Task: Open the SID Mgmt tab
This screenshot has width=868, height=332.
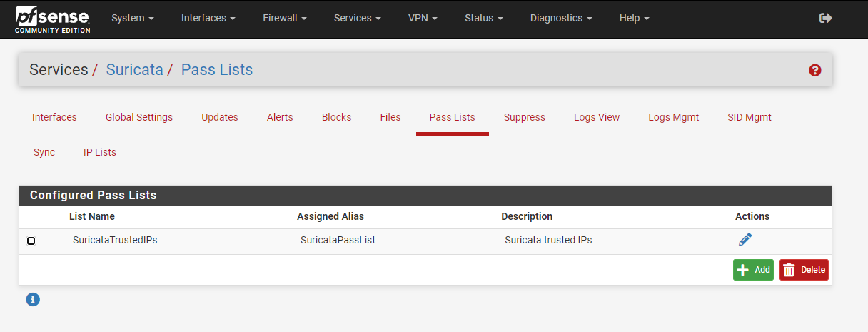Action: click(x=749, y=117)
